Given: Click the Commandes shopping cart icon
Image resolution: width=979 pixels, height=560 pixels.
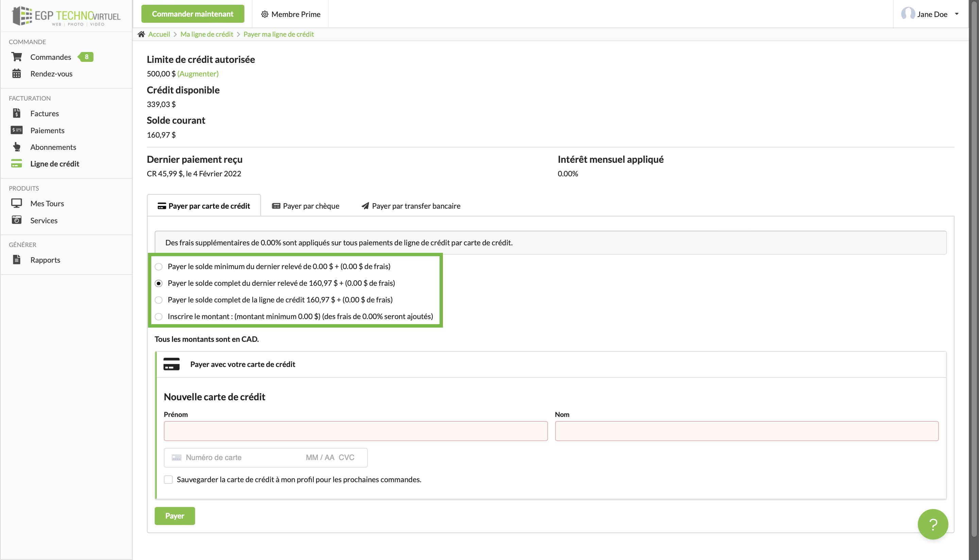Looking at the screenshot, I should point(17,57).
